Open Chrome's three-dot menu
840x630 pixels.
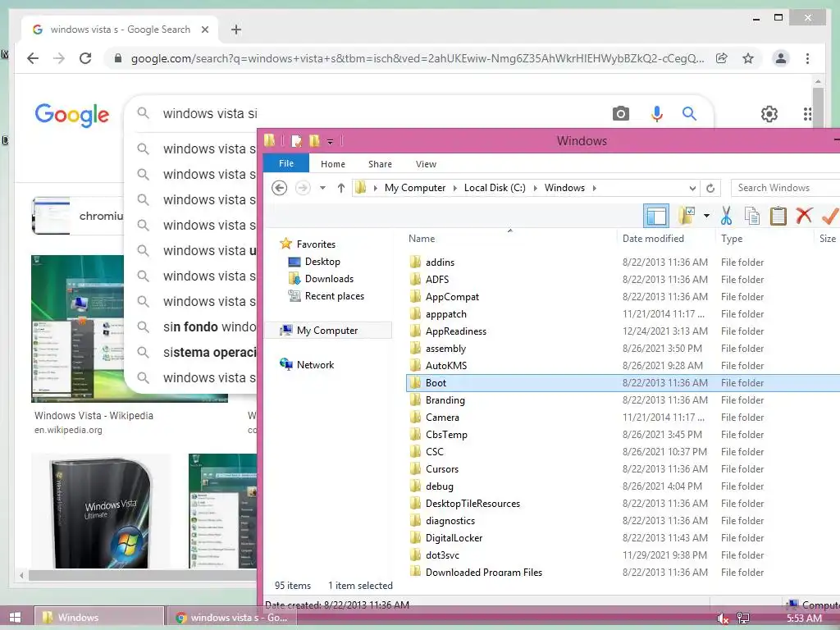(x=807, y=58)
